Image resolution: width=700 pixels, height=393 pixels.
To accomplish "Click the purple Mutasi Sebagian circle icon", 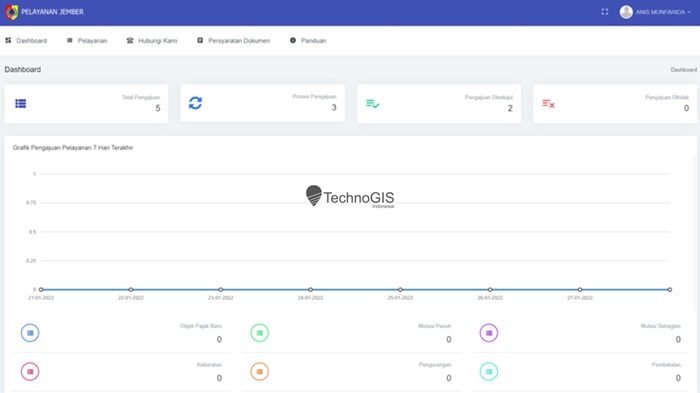I will click(x=489, y=333).
